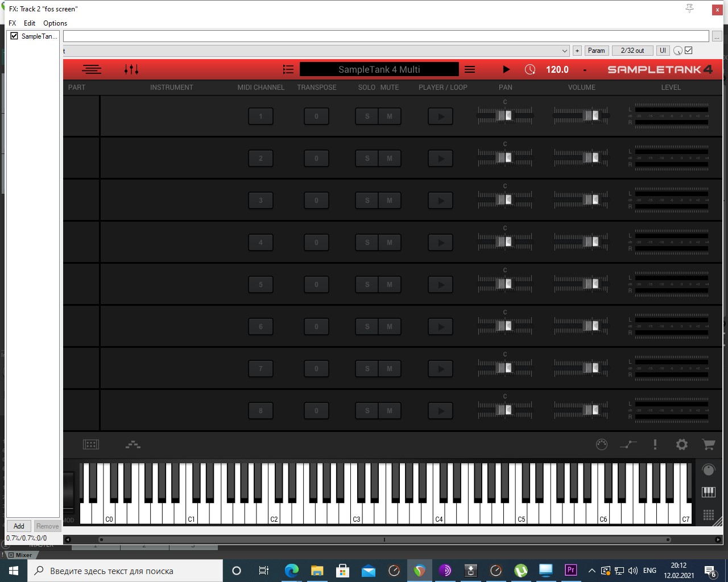The height and width of the screenshot is (582, 728).
Task: Start playback with the SampleTank play button
Action: click(506, 69)
